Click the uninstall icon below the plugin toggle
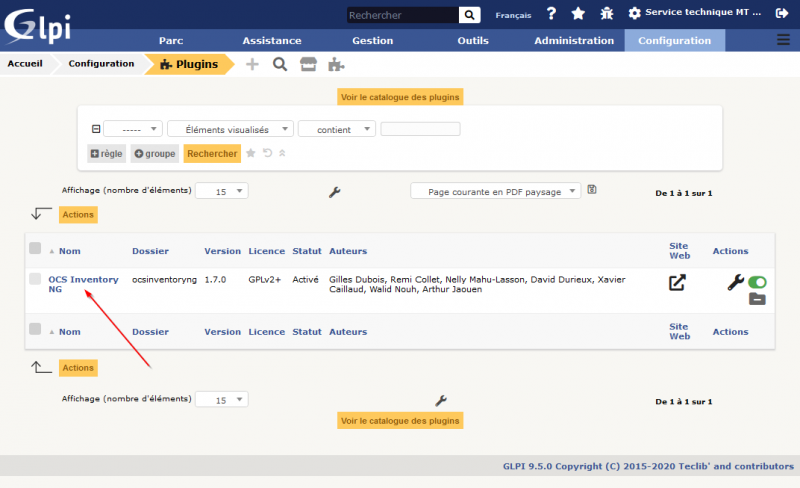The width and height of the screenshot is (800, 488). coord(758,299)
